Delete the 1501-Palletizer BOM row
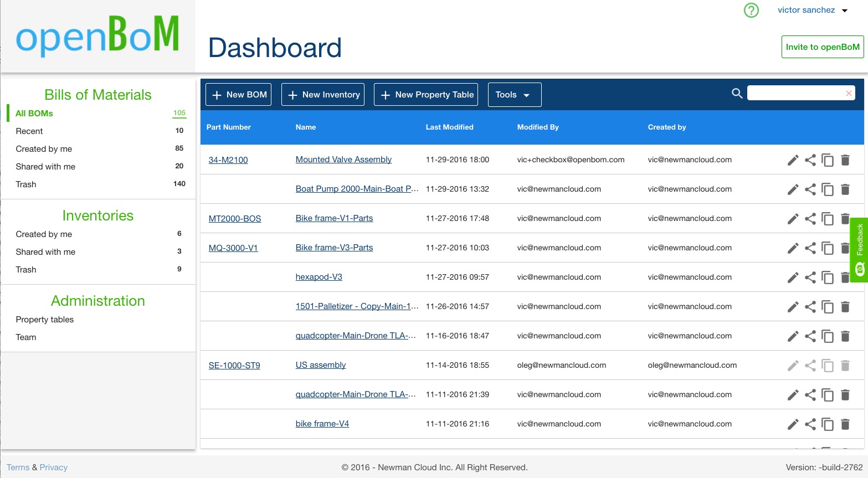 coord(845,307)
